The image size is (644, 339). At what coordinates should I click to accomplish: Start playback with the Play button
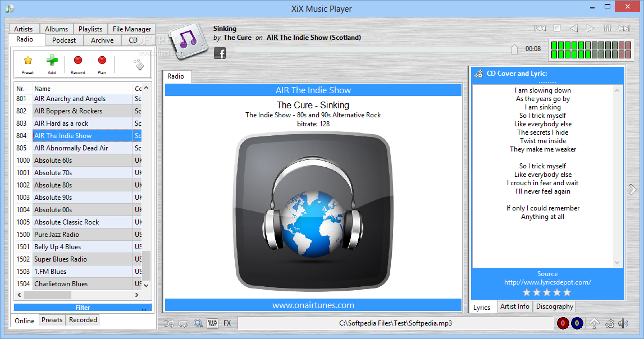coord(590,28)
